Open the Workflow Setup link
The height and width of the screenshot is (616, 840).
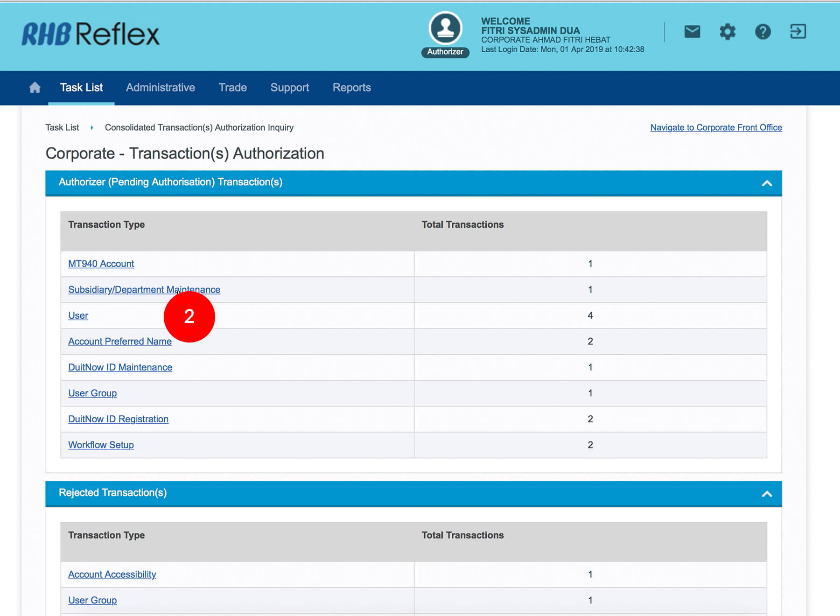pyautogui.click(x=101, y=445)
